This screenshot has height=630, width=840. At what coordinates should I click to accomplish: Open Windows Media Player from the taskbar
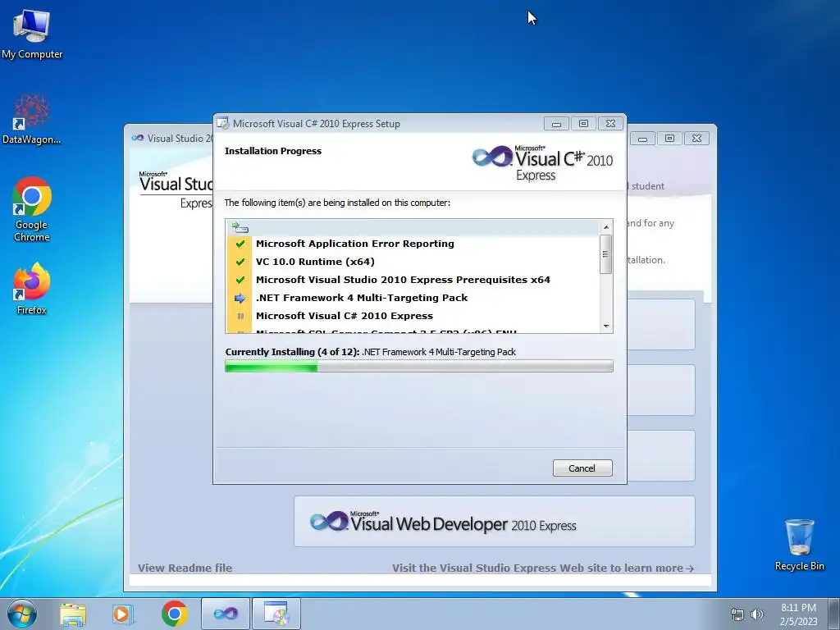[123, 614]
